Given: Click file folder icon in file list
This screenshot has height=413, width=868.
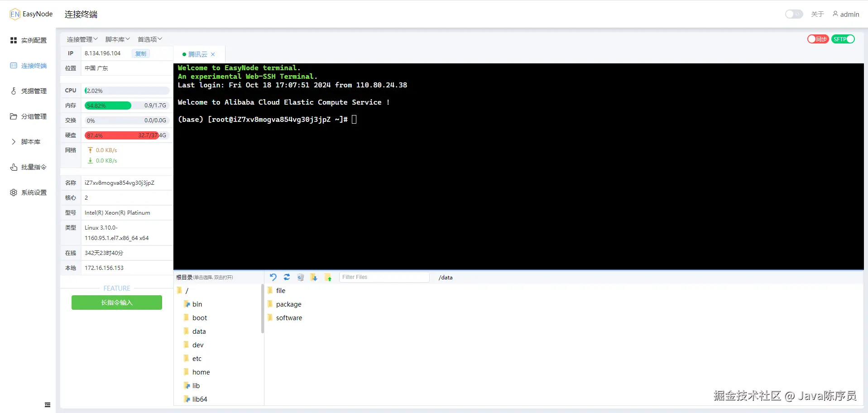Looking at the screenshot, I should pos(270,291).
